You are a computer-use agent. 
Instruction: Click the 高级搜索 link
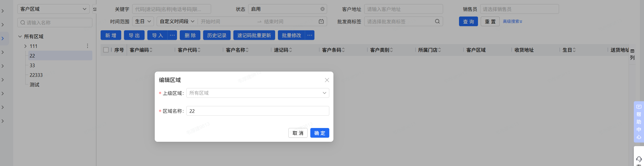[x=512, y=21]
